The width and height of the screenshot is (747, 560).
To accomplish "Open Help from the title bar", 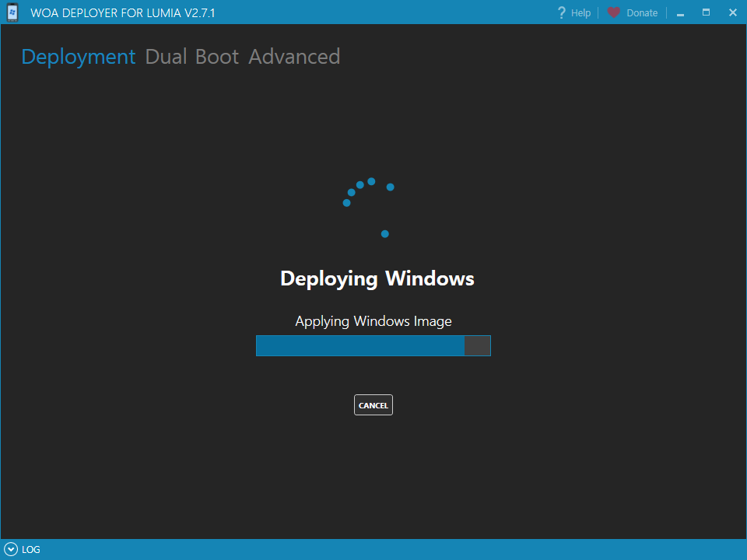I will click(580, 13).
